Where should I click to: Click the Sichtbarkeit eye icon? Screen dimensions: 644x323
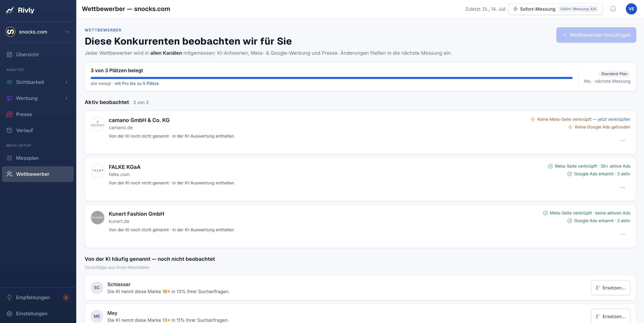pos(9,82)
